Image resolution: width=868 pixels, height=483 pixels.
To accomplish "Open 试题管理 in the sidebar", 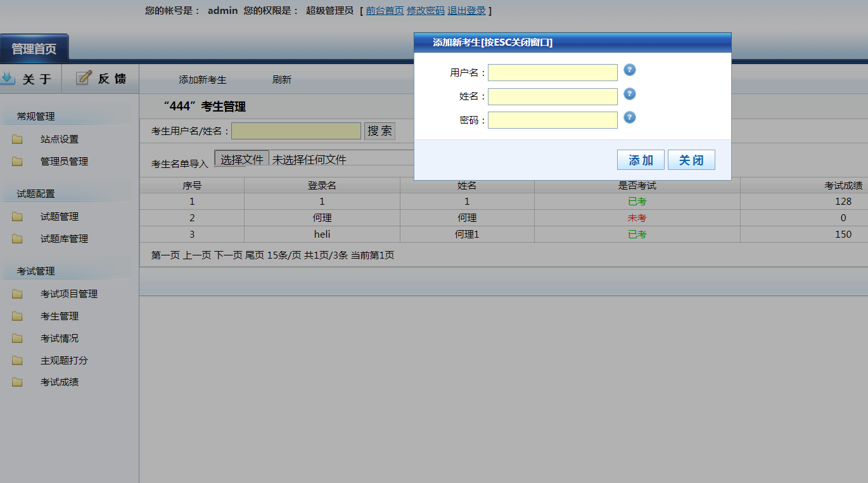I will click(60, 217).
